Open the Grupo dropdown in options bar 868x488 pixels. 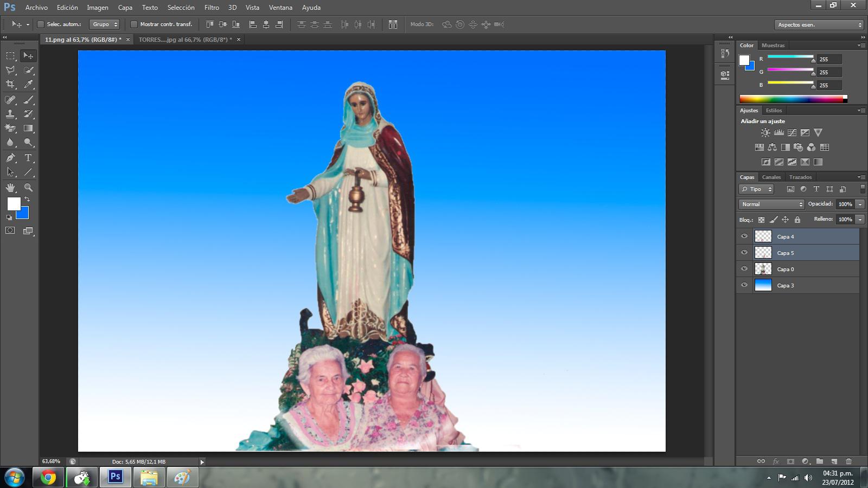(105, 24)
